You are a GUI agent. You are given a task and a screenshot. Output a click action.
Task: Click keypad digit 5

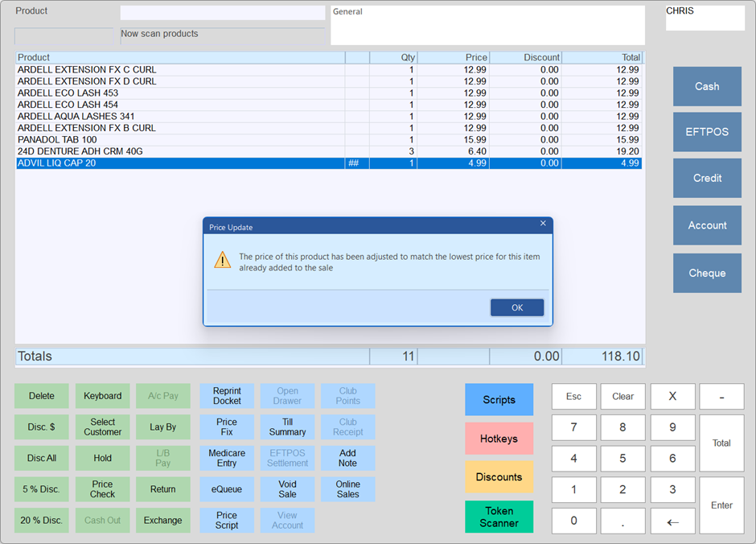(623, 459)
